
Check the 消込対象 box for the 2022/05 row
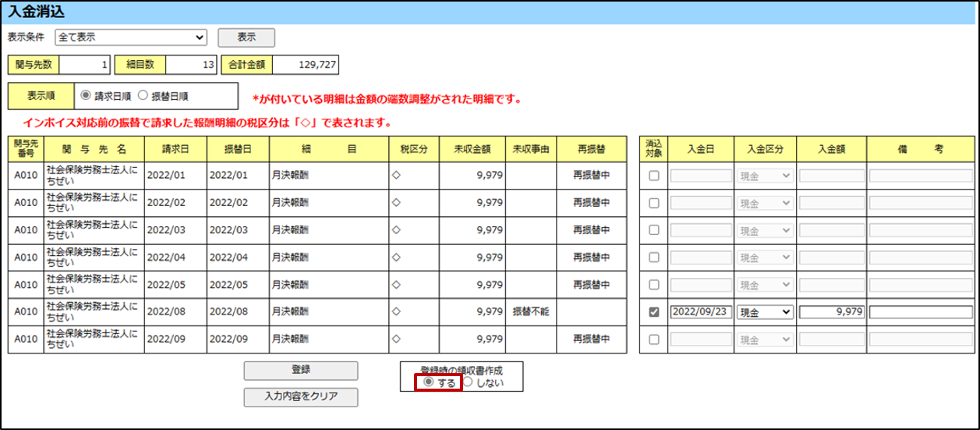[654, 285]
